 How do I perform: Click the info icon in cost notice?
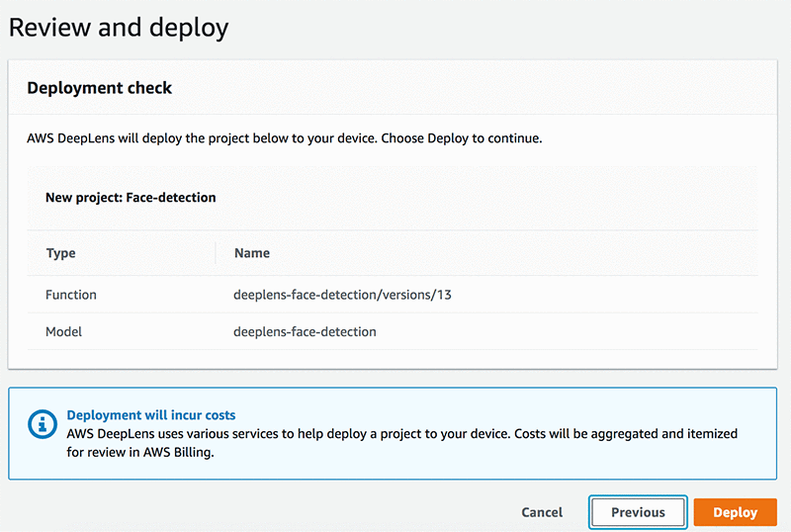click(41, 424)
